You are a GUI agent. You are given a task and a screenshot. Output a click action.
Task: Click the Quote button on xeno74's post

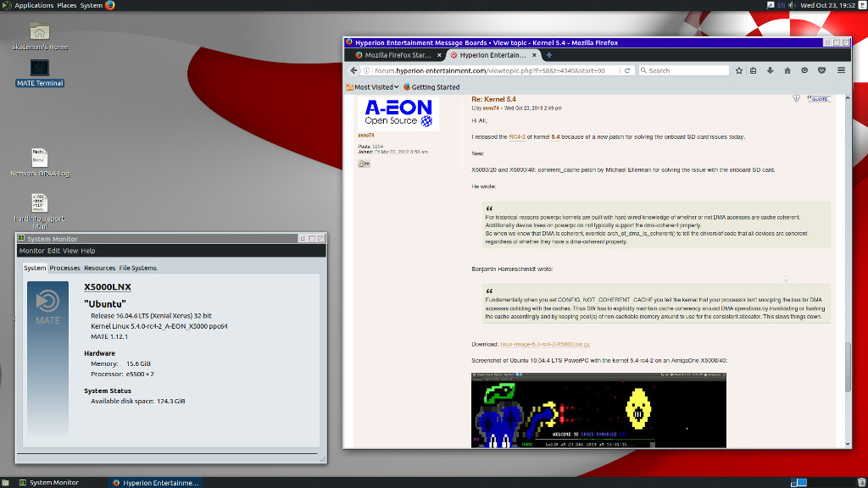[819, 99]
